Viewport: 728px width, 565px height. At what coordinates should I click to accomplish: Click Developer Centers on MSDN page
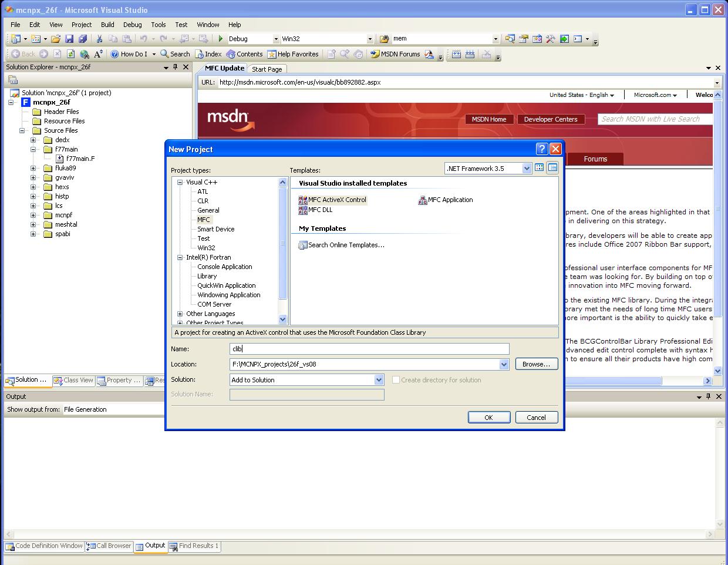coord(551,119)
